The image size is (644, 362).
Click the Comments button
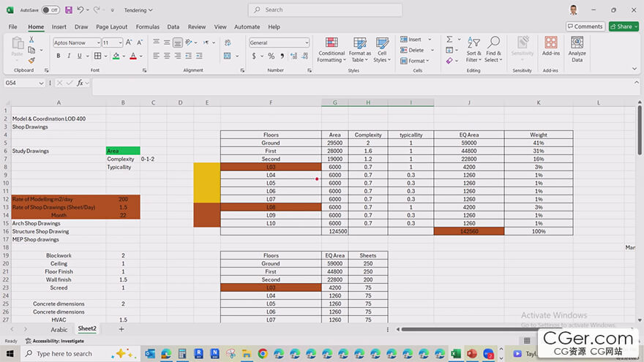tap(585, 26)
